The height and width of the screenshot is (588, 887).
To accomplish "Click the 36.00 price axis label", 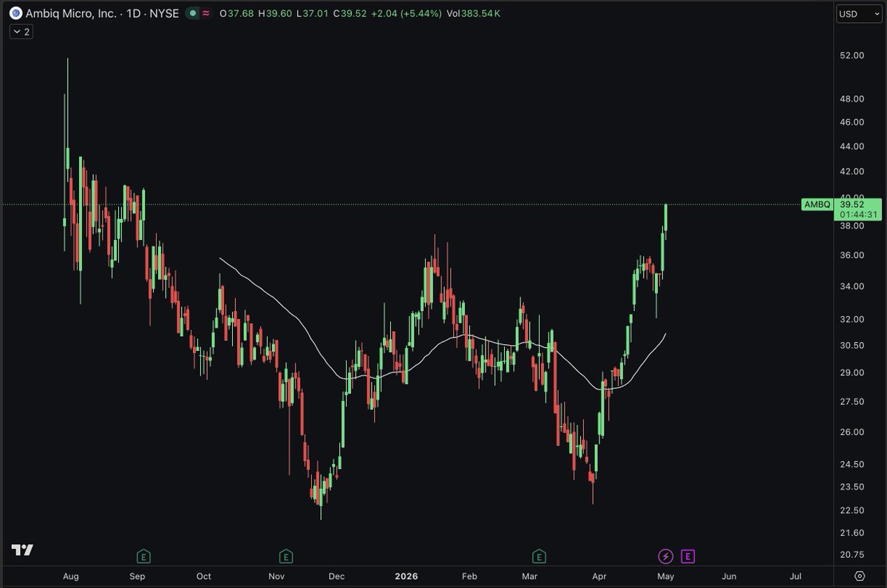I will [x=852, y=255].
